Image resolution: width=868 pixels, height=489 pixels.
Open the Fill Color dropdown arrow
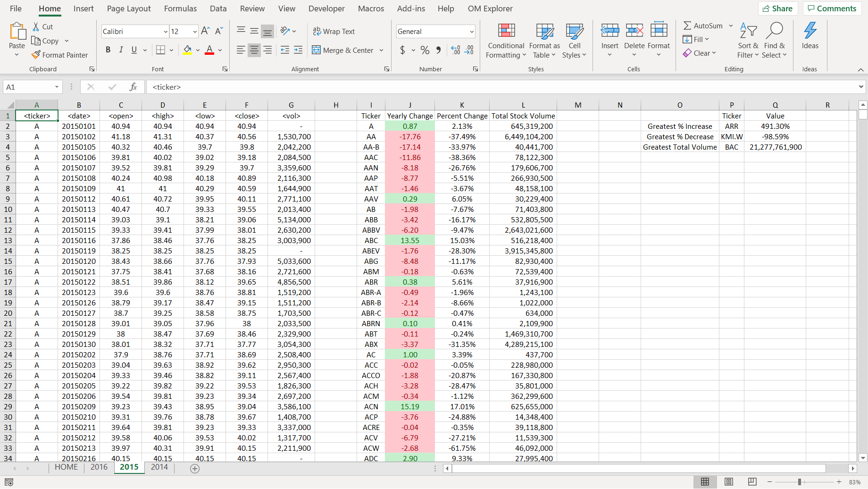point(197,50)
